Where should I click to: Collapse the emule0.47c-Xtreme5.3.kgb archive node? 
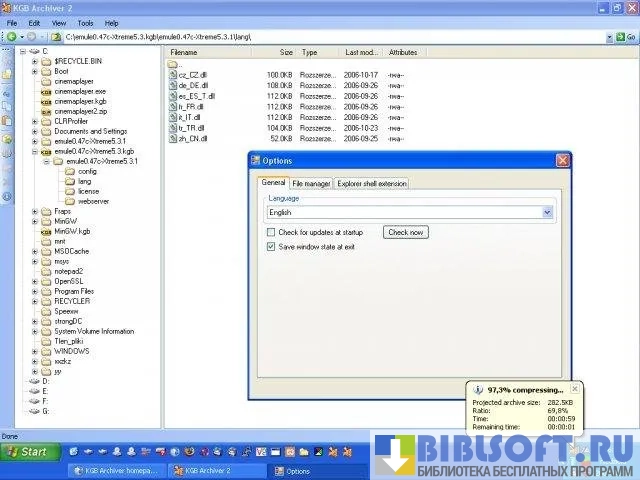pyautogui.click(x=35, y=151)
